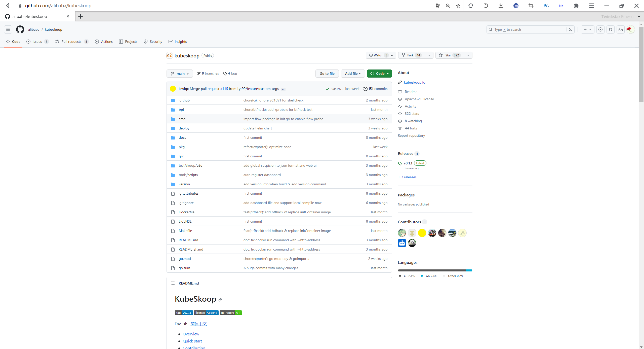Click the browser screenshot crop icon
Viewport: 644px width, 349px height.
tap(531, 6)
